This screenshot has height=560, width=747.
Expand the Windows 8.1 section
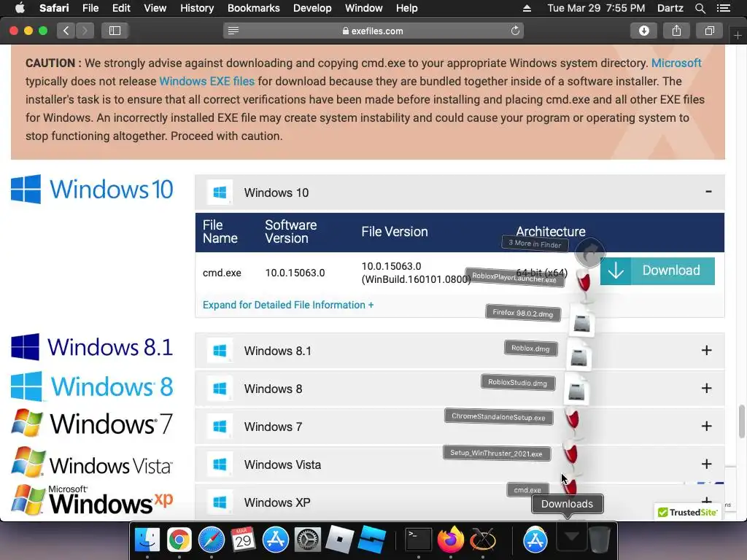[706, 351]
